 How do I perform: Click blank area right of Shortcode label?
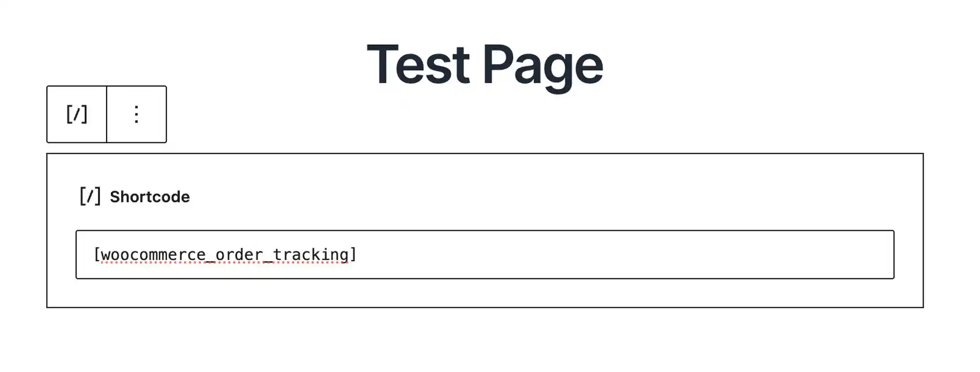(523, 197)
